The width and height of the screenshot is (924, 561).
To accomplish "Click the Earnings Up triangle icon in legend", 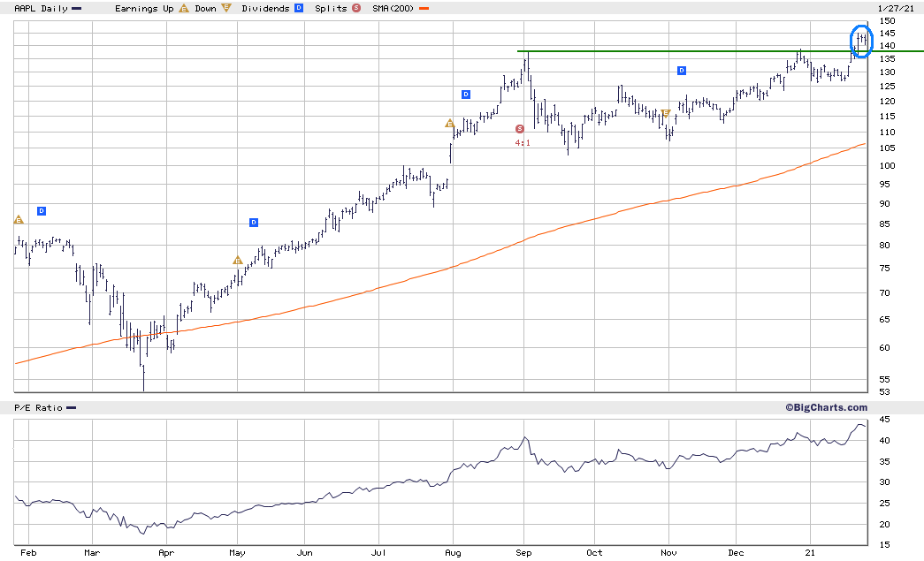I will [184, 8].
